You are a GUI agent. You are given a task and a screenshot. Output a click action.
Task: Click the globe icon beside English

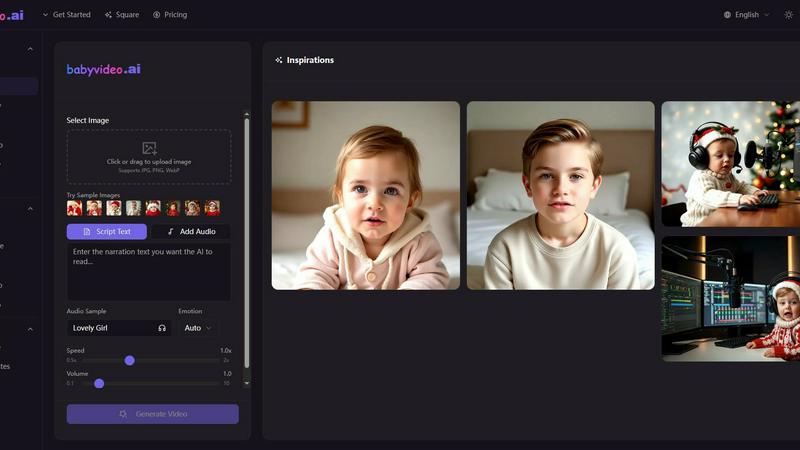pyautogui.click(x=727, y=15)
